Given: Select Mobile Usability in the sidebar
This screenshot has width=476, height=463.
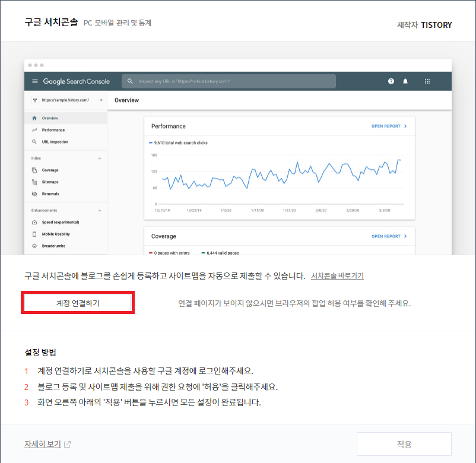Looking at the screenshot, I should pos(65,234).
